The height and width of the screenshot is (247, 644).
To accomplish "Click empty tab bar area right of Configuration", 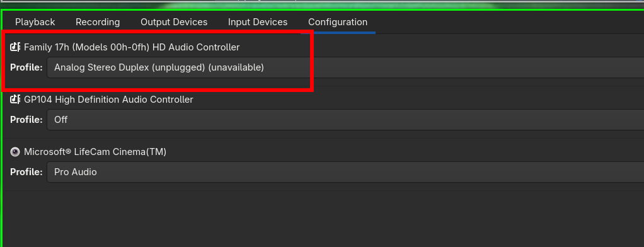I will [x=509, y=22].
